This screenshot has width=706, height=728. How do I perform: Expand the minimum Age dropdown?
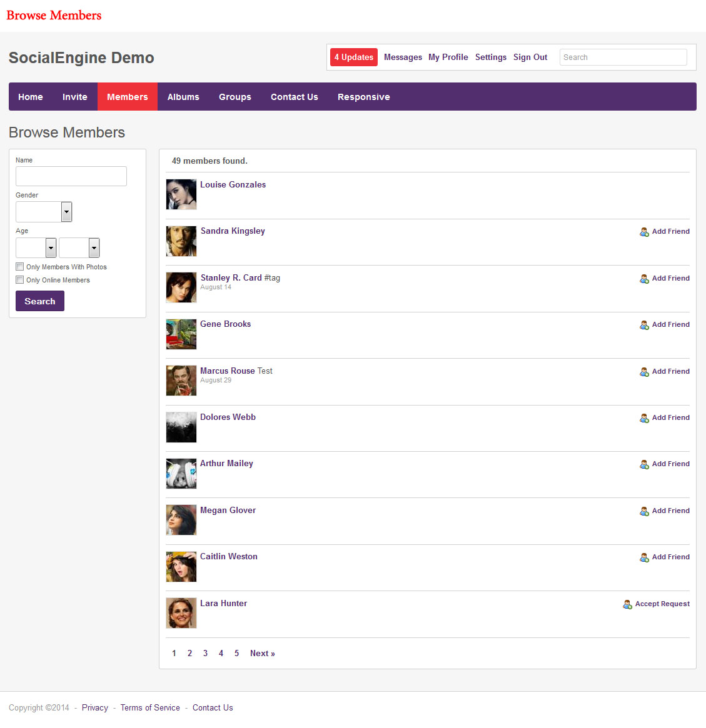[x=36, y=248]
